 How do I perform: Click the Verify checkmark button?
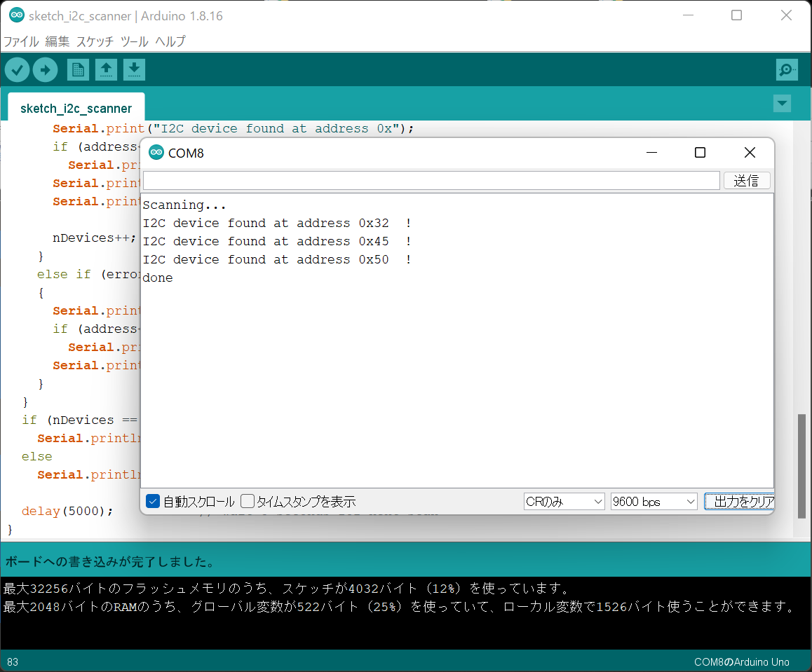click(17, 70)
